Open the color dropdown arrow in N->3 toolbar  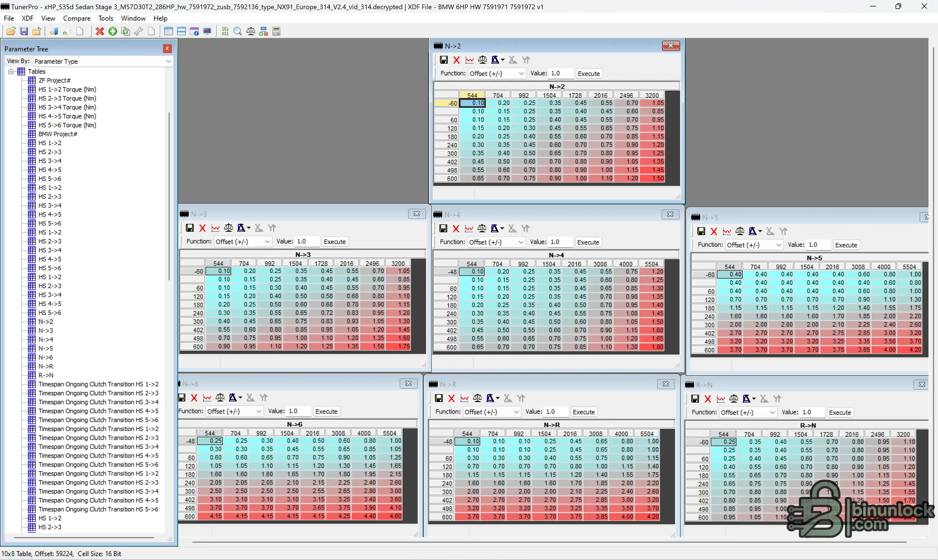pyautogui.click(x=249, y=228)
